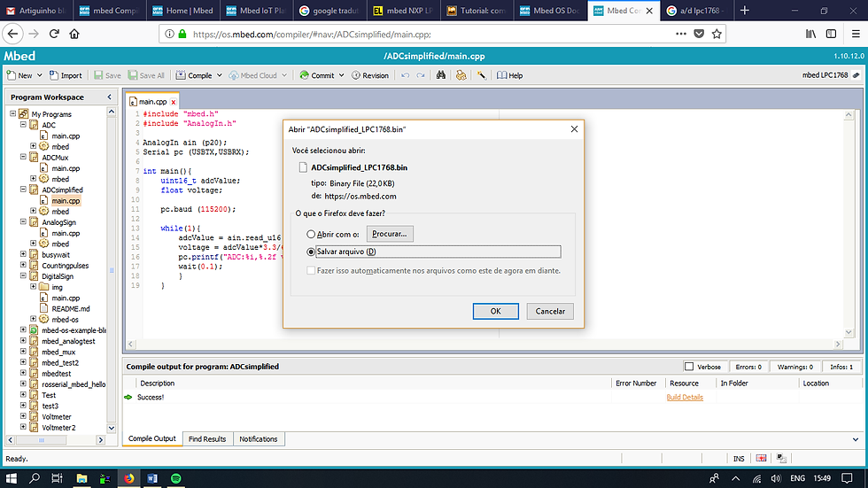Click the Format code icon
The width and height of the screenshot is (868, 488).
[x=461, y=75]
